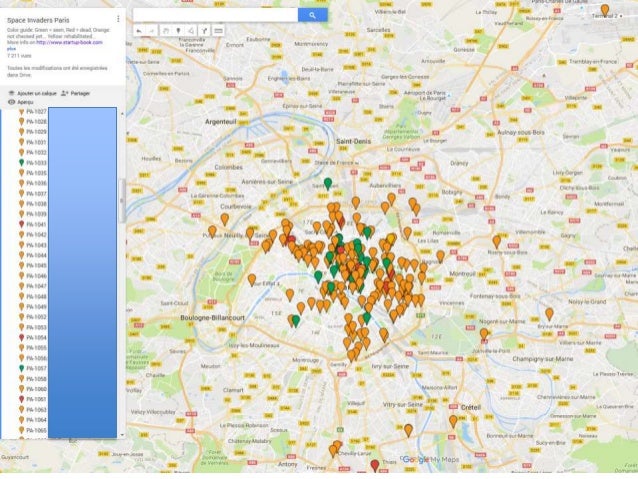Click the blue search magnifier button

click(312, 15)
